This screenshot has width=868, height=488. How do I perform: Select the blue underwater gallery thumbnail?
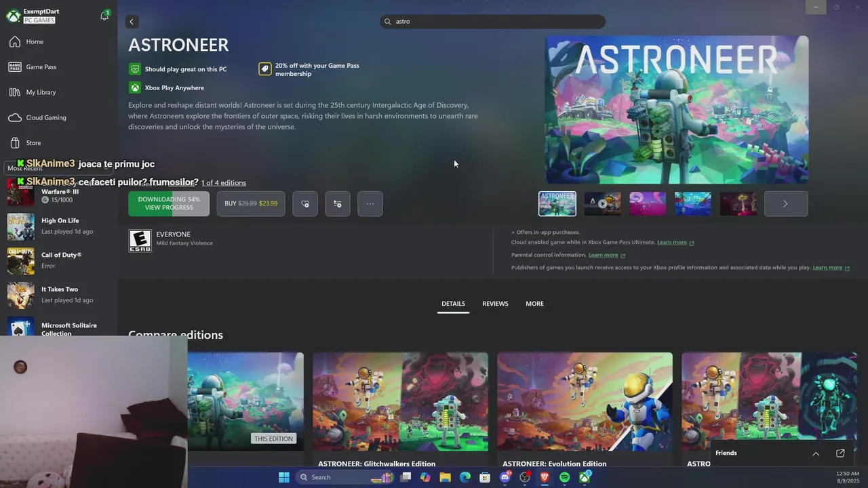[x=693, y=203]
